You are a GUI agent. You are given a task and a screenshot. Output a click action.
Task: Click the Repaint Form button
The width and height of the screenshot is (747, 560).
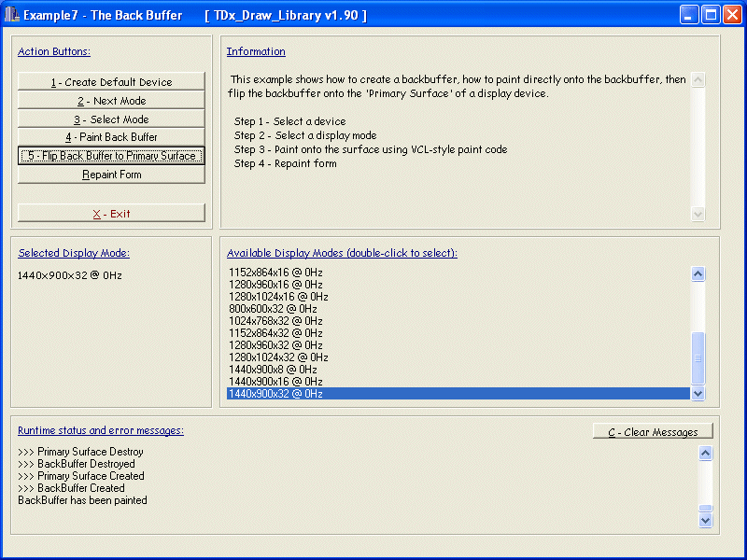[x=111, y=175]
